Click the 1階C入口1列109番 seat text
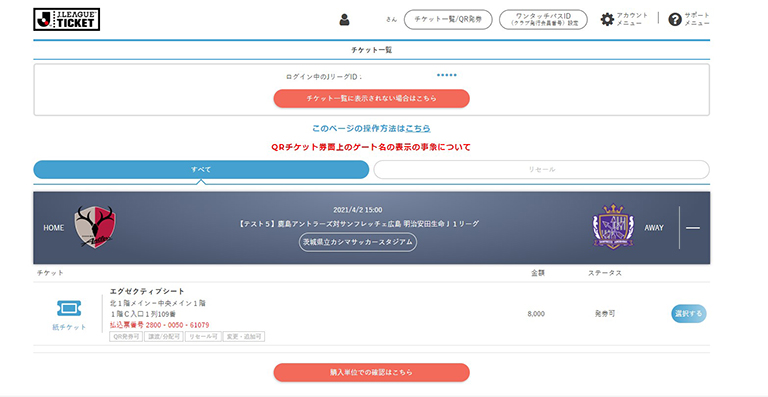The image size is (768, 397). (x=143, y=314)
